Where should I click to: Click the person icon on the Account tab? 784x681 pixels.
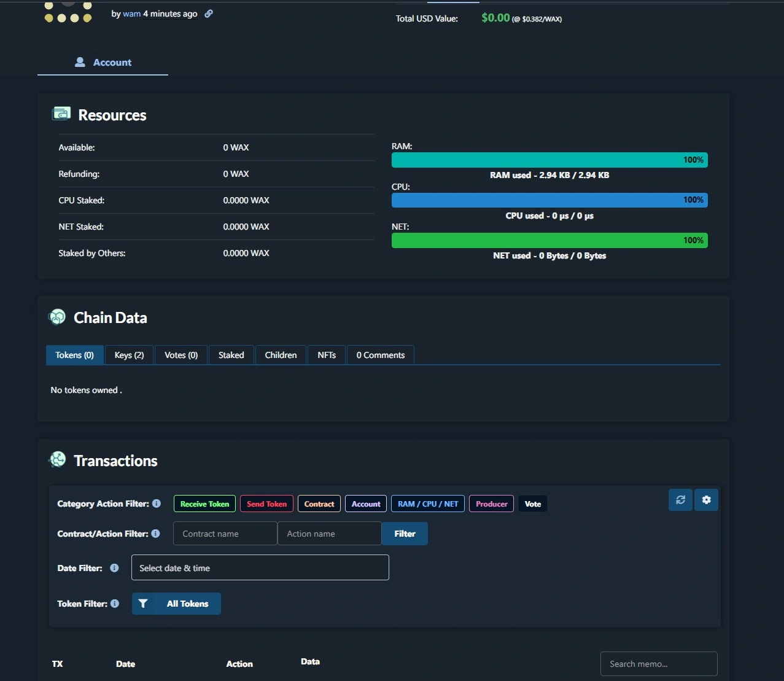pos(80,62)
